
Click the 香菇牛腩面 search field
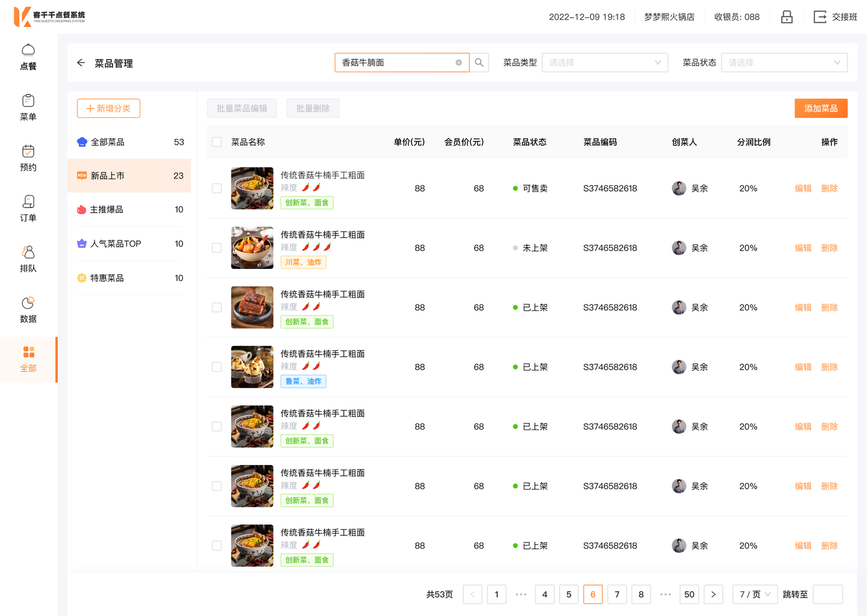tap(402, 63)
